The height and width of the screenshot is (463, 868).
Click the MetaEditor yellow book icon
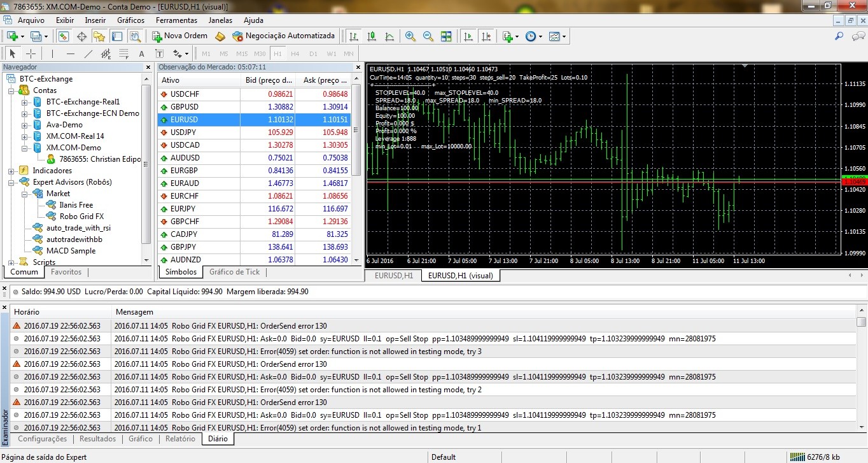point(220,36)
